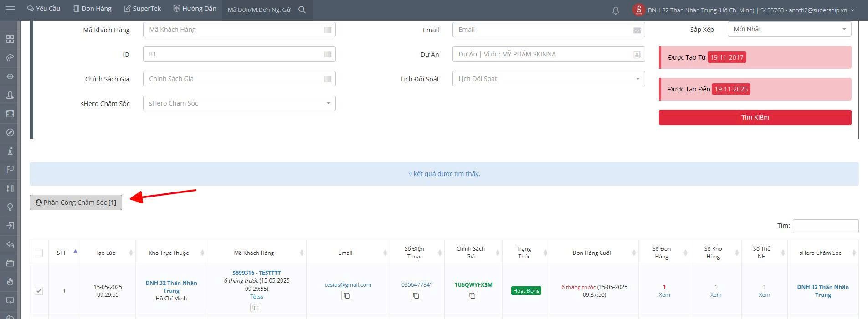Viewport: 868px width, 319px height.
Task: Click the search magnifier icon in top bar
Action: coord(302,10)
